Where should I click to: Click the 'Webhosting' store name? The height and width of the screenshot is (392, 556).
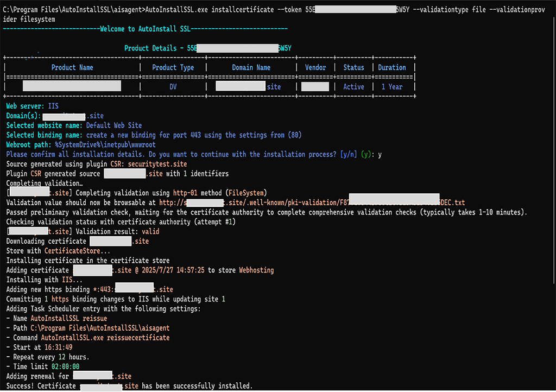(x=256, y=270)
